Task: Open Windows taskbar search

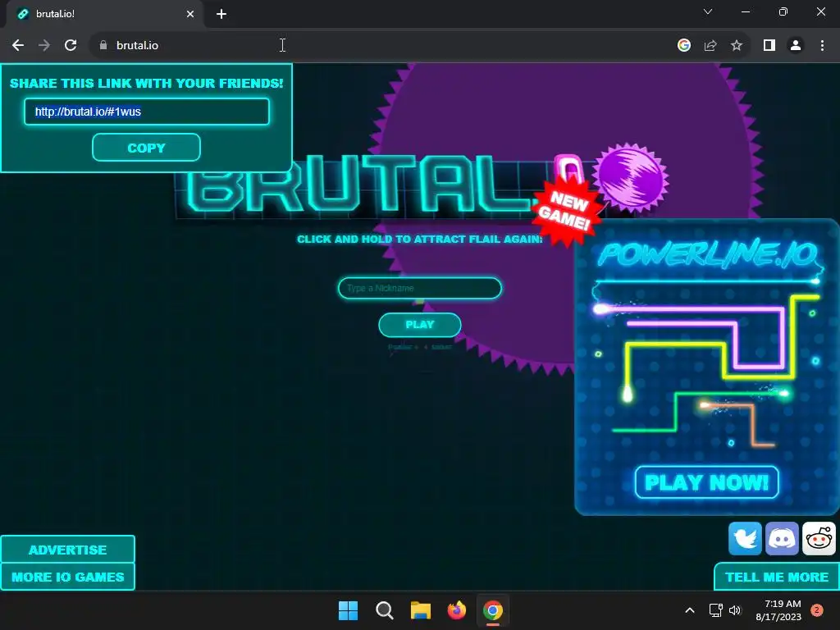Action: (x=384, y=610)
